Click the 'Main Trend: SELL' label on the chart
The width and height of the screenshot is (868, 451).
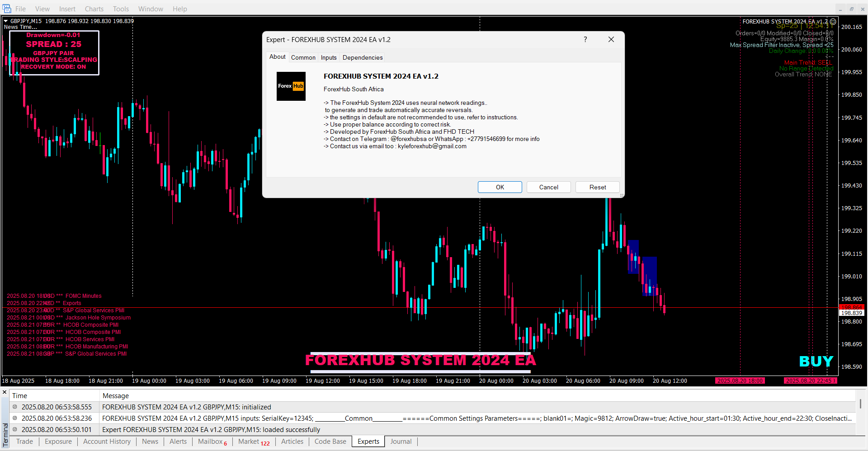coord(808,63)
